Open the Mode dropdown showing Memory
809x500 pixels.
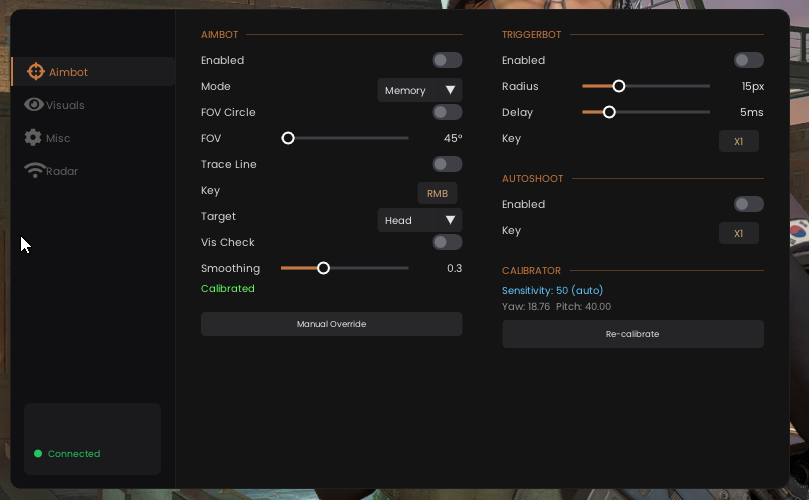[x=420, y=90]
